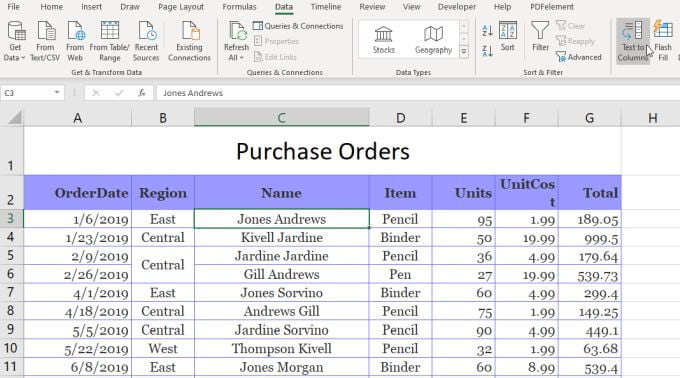Switch to the Home tab
Image resolution: width=680 pixels, height=378 pixels.
click(x=52, y=7)
